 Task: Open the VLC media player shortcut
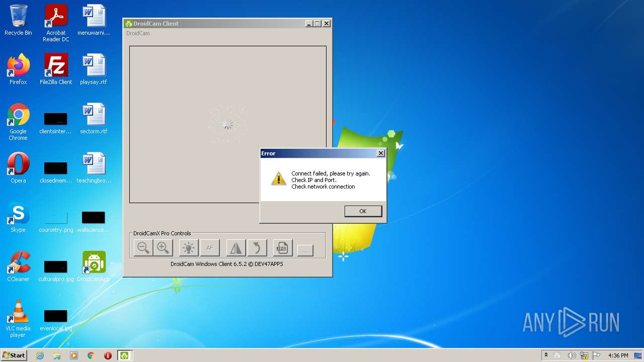[18, 319]
